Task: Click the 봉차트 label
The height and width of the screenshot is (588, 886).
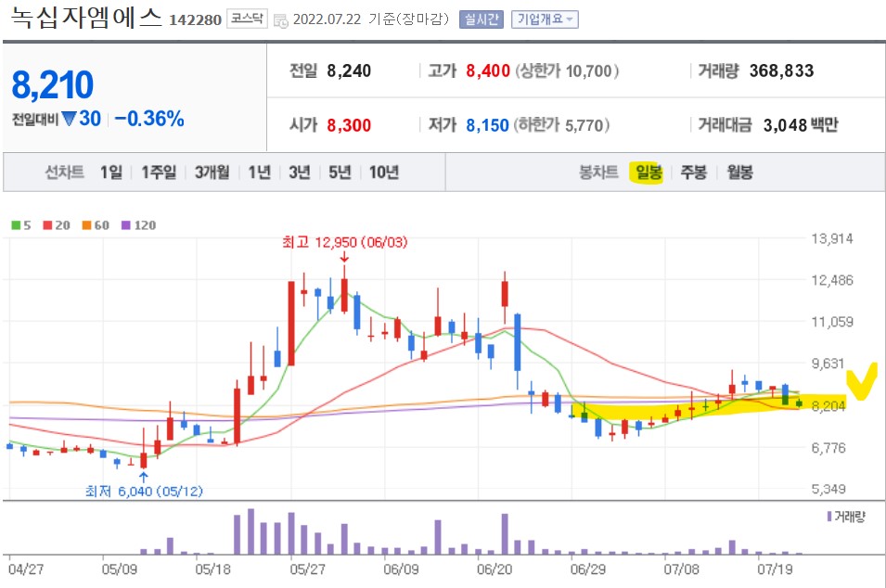Action: (x=598, y=172)
